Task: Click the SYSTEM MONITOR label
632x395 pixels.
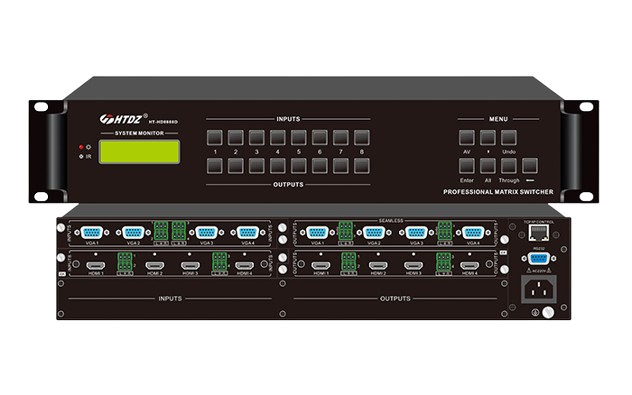Action: point(139,133)
